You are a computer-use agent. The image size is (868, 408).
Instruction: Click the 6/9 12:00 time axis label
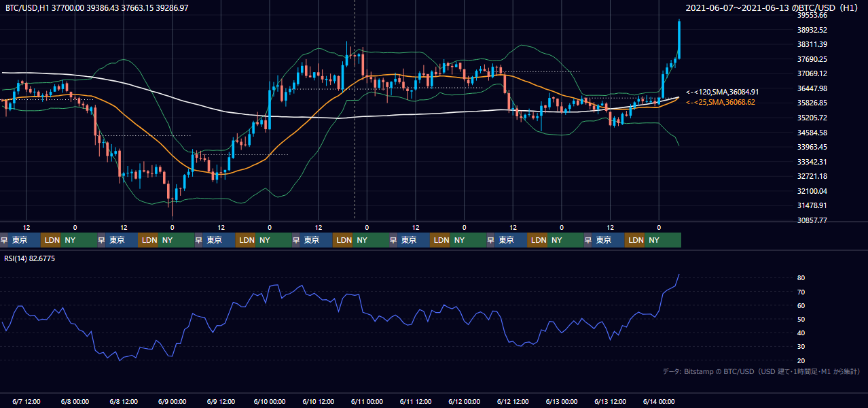click(221, 402)
